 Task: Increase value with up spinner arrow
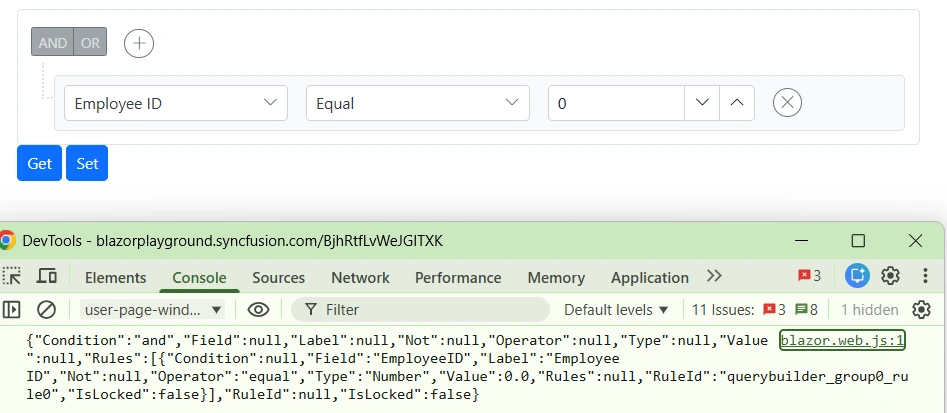737,103
